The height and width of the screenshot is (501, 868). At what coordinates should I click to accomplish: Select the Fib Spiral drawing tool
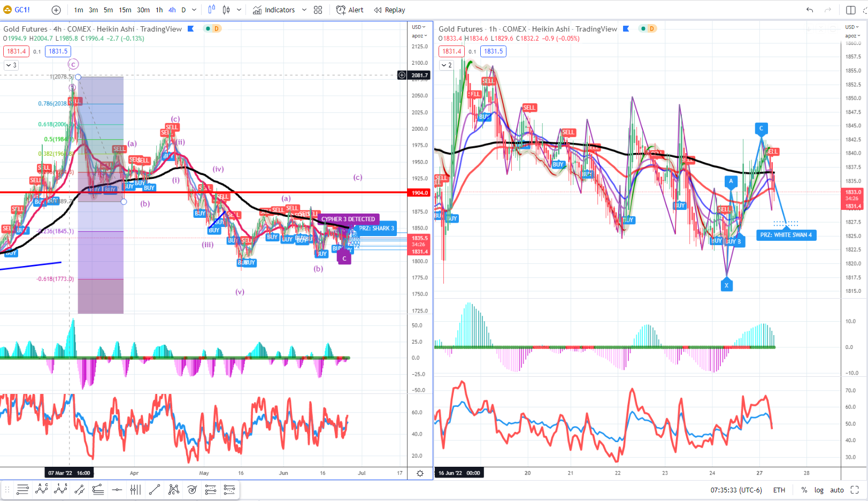click(192, 489)
